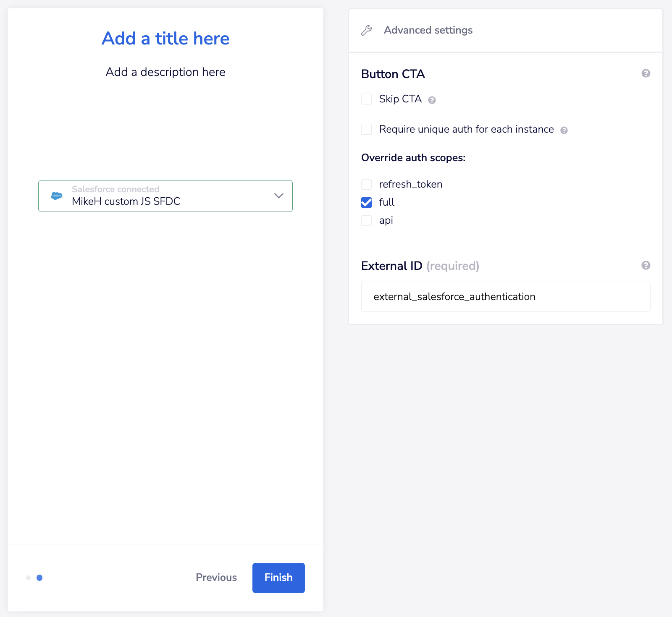
Task: Uncheck the full auth scope
Action: pyautogui.click(x=367, y=202)
